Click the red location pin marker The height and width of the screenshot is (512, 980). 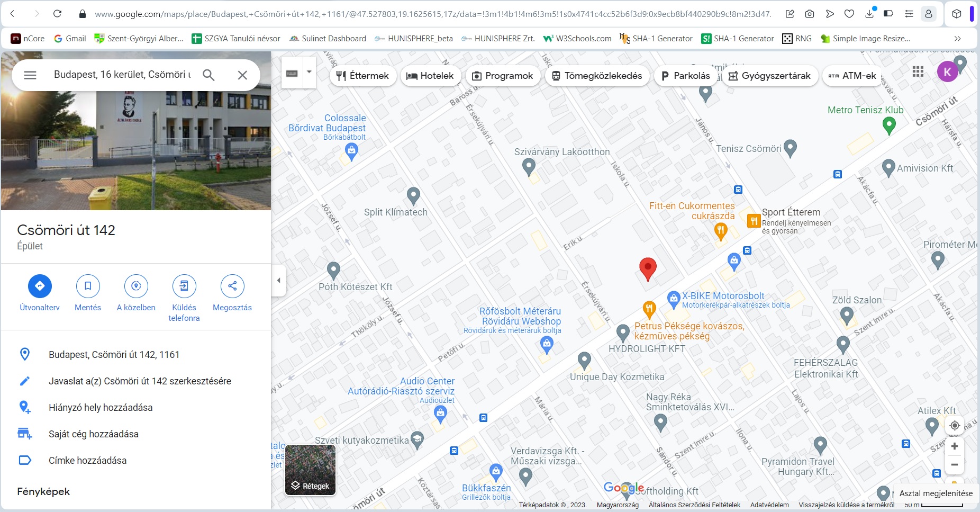[648, 268]
